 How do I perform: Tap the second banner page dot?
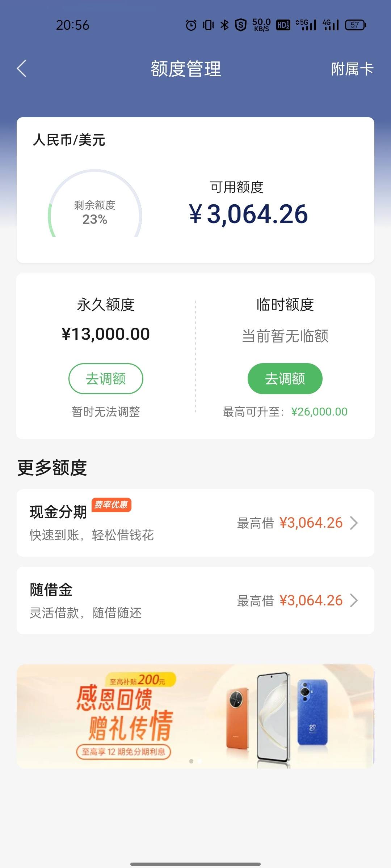[x=199, y=761]
